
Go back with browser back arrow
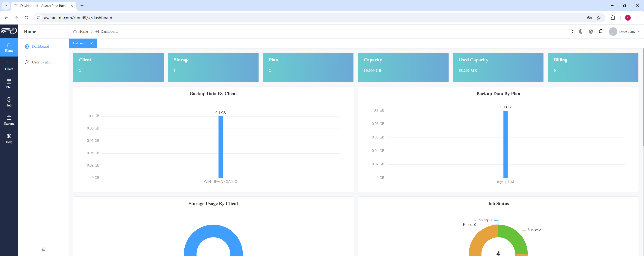click(x=6, y=18)
